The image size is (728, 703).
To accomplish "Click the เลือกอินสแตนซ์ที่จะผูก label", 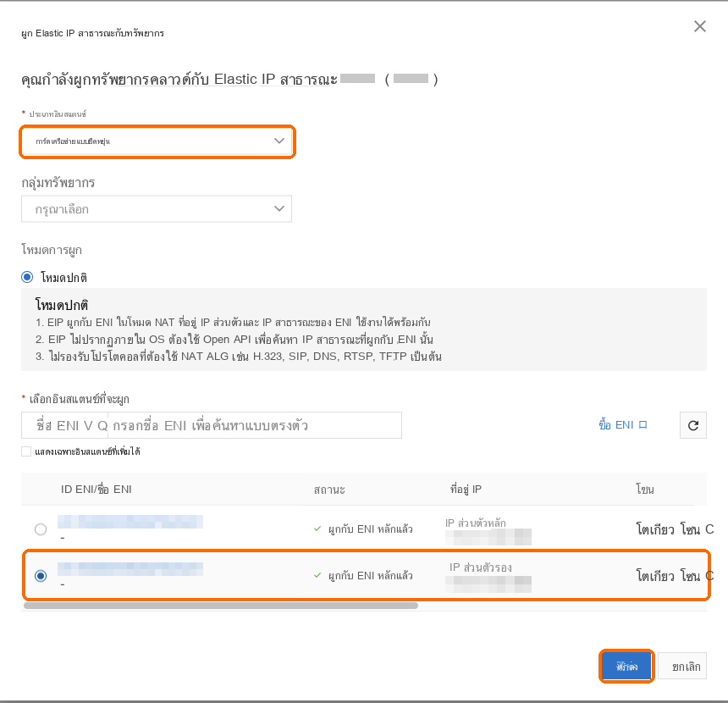I will pyautogui.click(x=80, y=399).
